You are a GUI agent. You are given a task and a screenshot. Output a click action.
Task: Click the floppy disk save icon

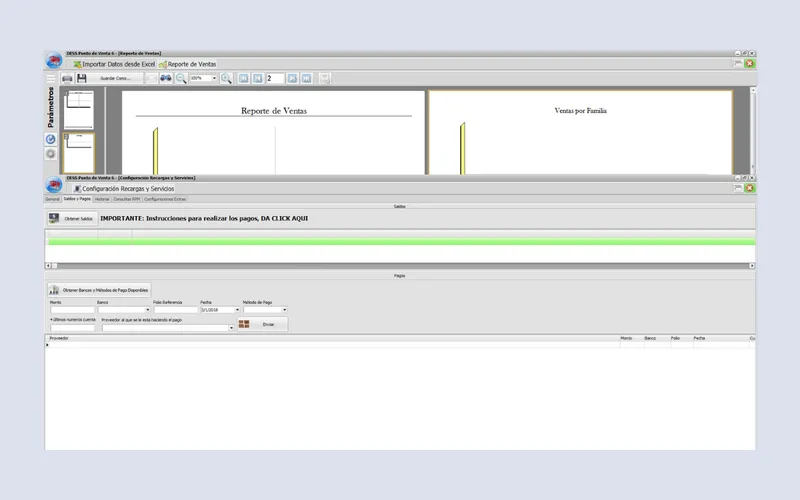82,78
